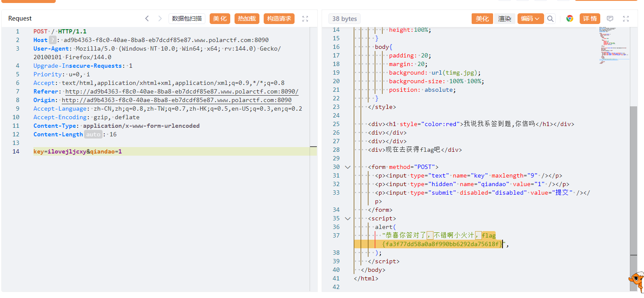Click the closing </html> tag line

point(366,278)
